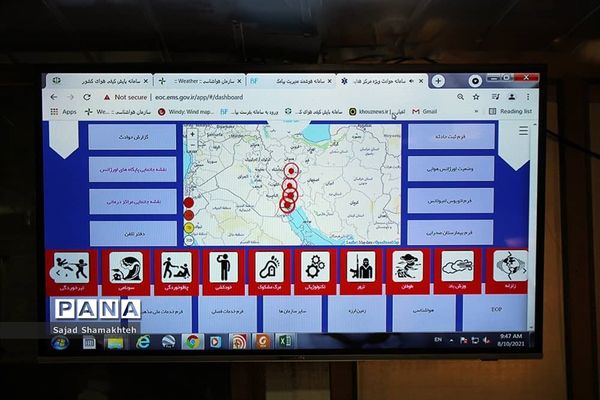This screenshot has width=600, height=400.
Task: Click the white legend circle on map
Action: click(x=189, y=240)
